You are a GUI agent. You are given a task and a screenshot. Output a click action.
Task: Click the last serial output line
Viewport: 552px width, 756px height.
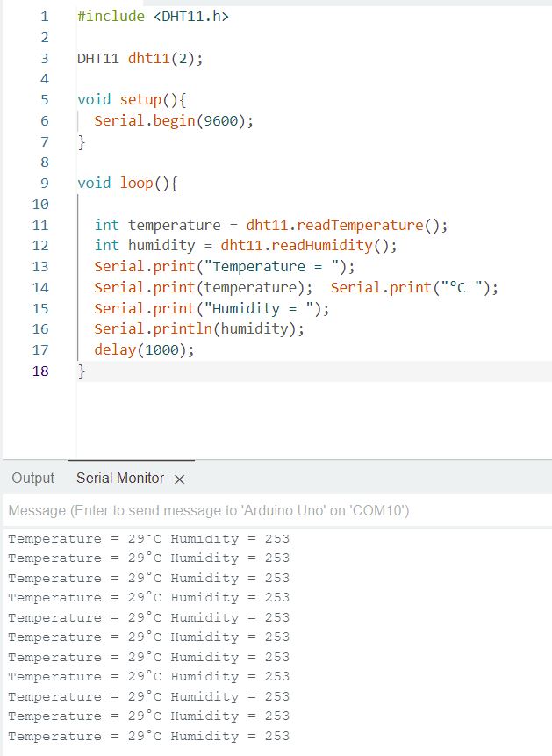point(148,736)
